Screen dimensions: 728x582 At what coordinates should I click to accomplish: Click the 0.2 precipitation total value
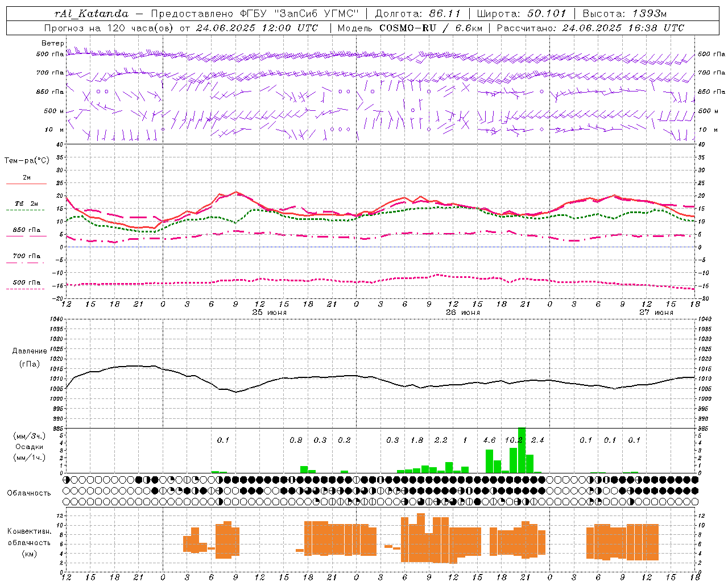pos(344,440)
